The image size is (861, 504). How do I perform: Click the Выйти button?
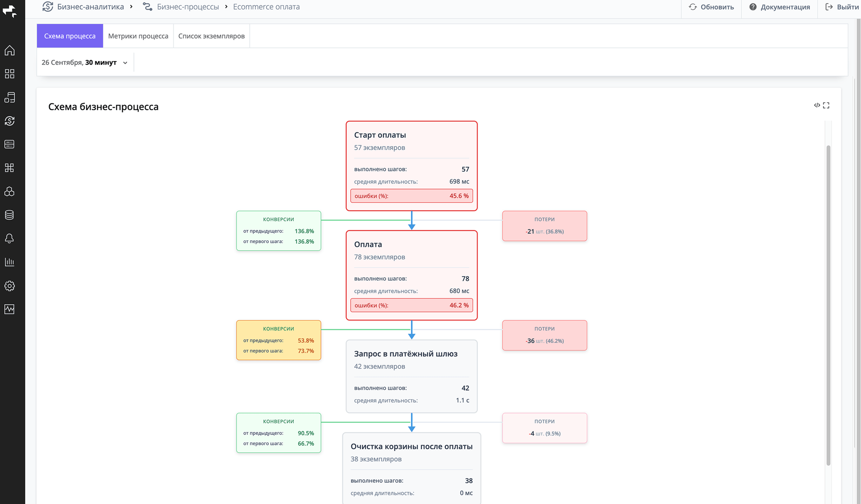coord(842,7)
